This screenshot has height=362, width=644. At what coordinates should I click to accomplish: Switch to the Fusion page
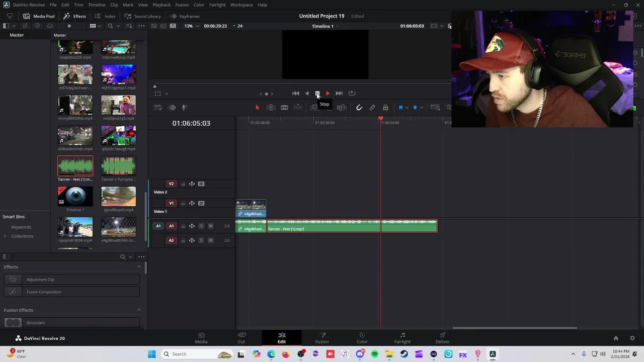[x=322, y=338]
